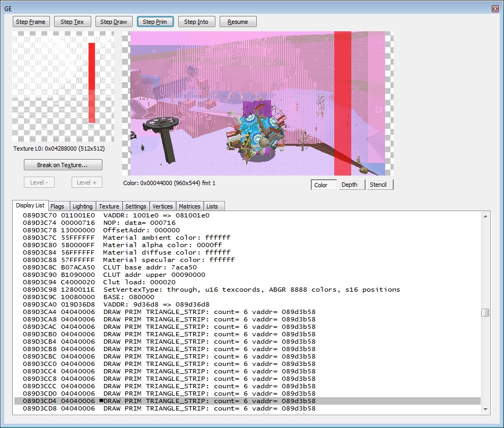Click the texture preview thumbnail
This screenshot has width=504, height=428.
pyautogui.click(x=63, y=86)
